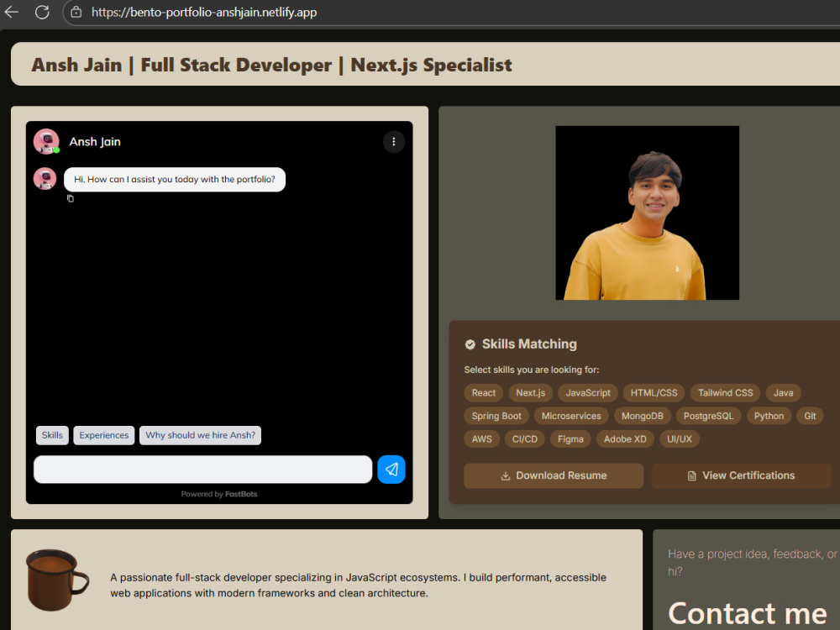Select the AWS skill chip

[x=481, y=438]
